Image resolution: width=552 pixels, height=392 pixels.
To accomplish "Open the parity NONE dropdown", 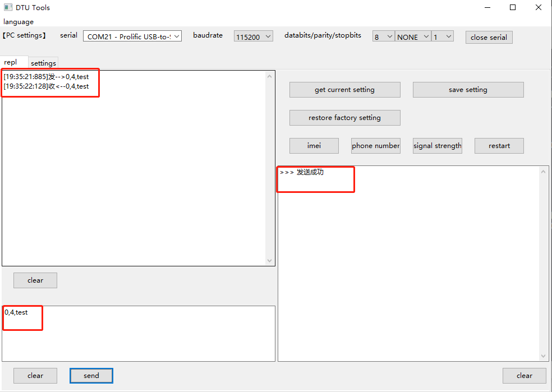I will [413, 37].
